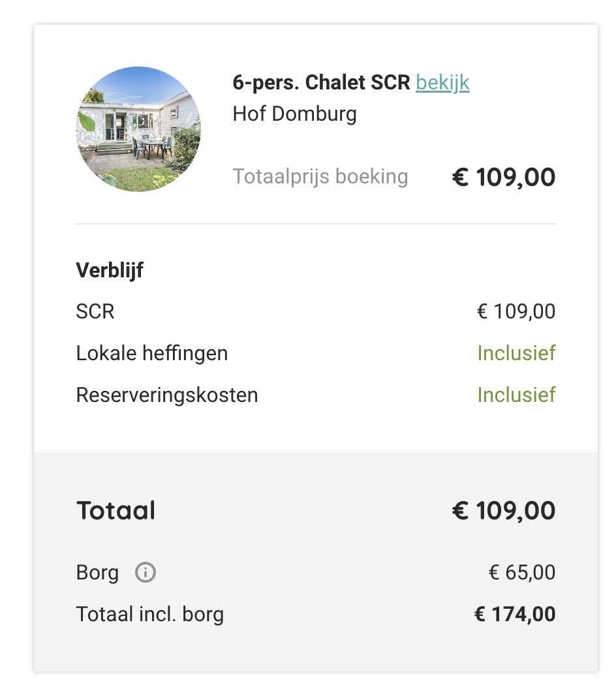This screenshot has height=693, width=616.
Task: Click the €65,00 deposit amount
Action: [522, 573]
